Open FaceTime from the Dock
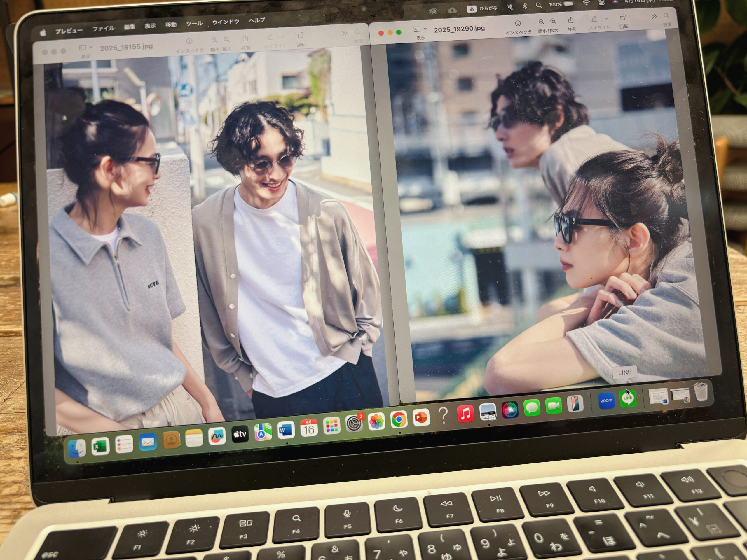 (x=554, y=405)
